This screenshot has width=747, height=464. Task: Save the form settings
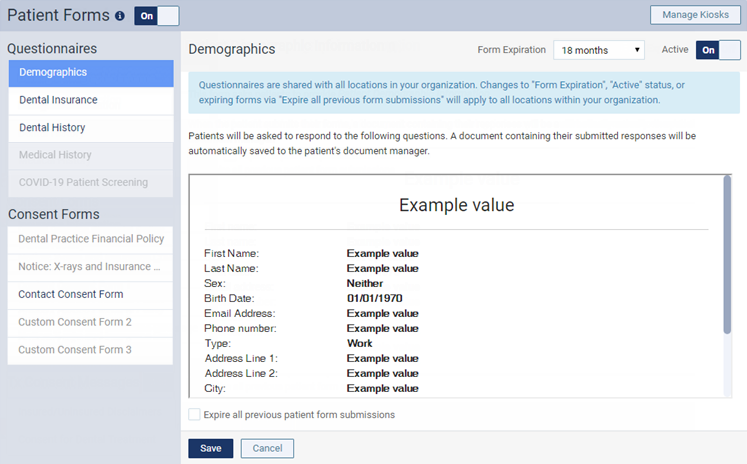pyautogui.click(x=211, y=448)
